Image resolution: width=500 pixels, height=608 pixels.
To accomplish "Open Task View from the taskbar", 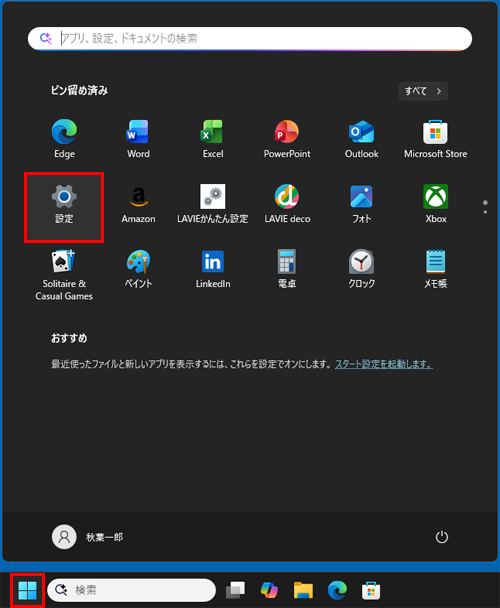I will 235,590.
